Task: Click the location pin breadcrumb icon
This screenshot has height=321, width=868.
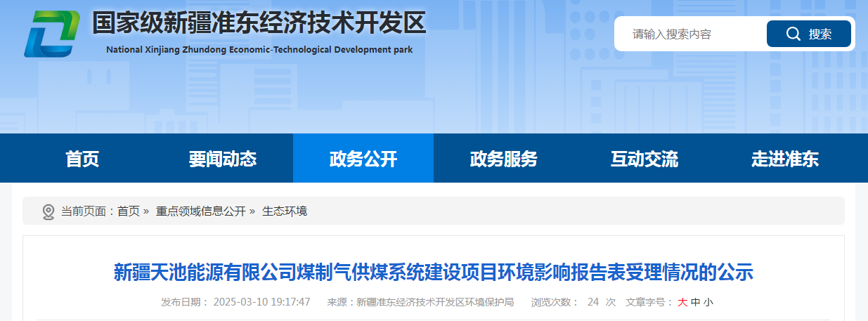Action: 48,211
